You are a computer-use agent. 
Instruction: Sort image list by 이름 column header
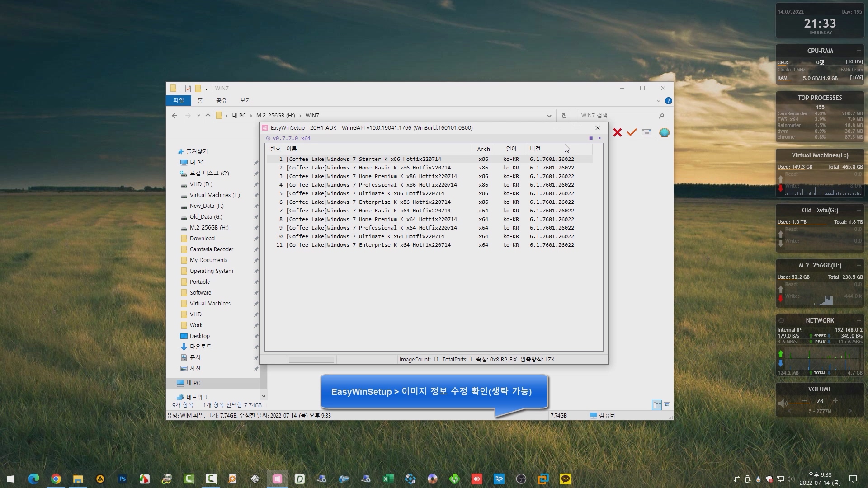pyautogui.click(x=377, y=149)
